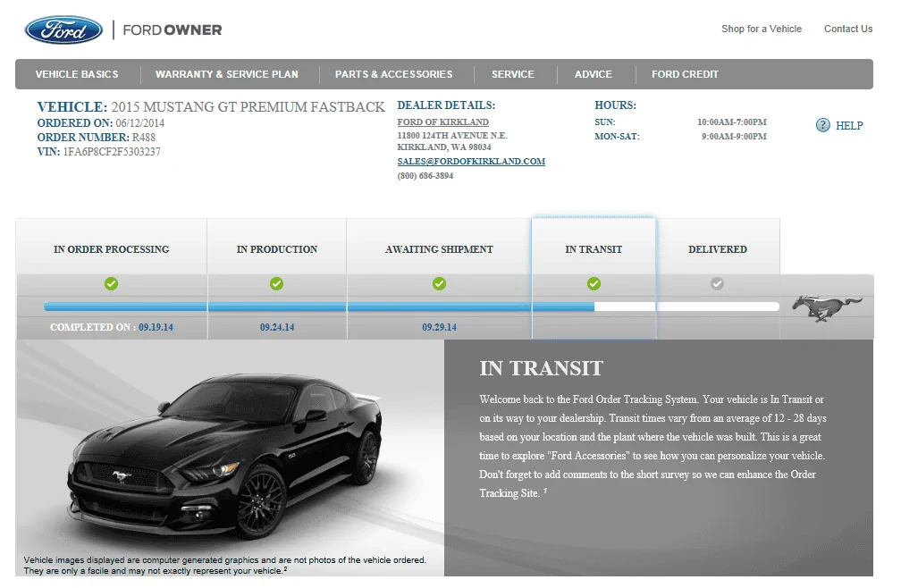Click the Ford oval logo

pos(63,29)
